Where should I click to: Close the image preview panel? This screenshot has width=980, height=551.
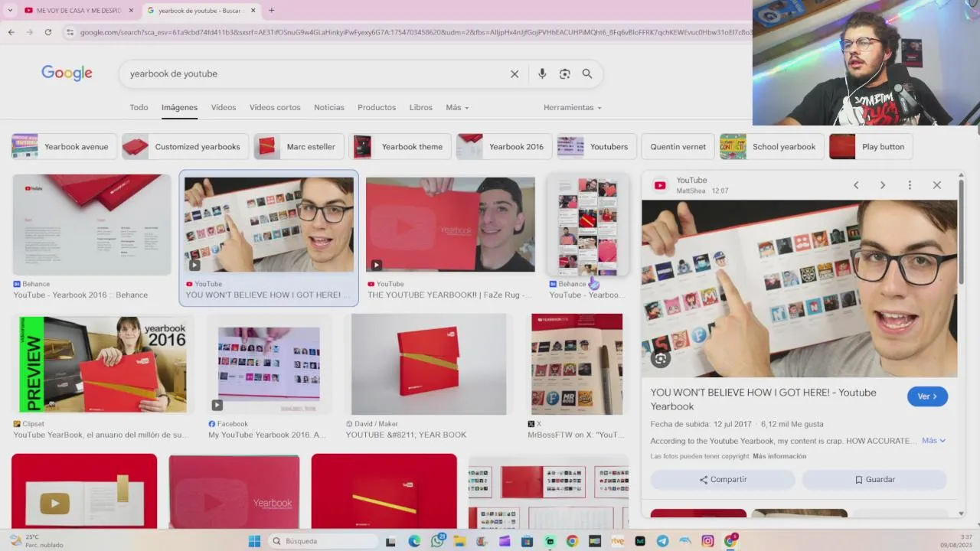coord(936,185)
